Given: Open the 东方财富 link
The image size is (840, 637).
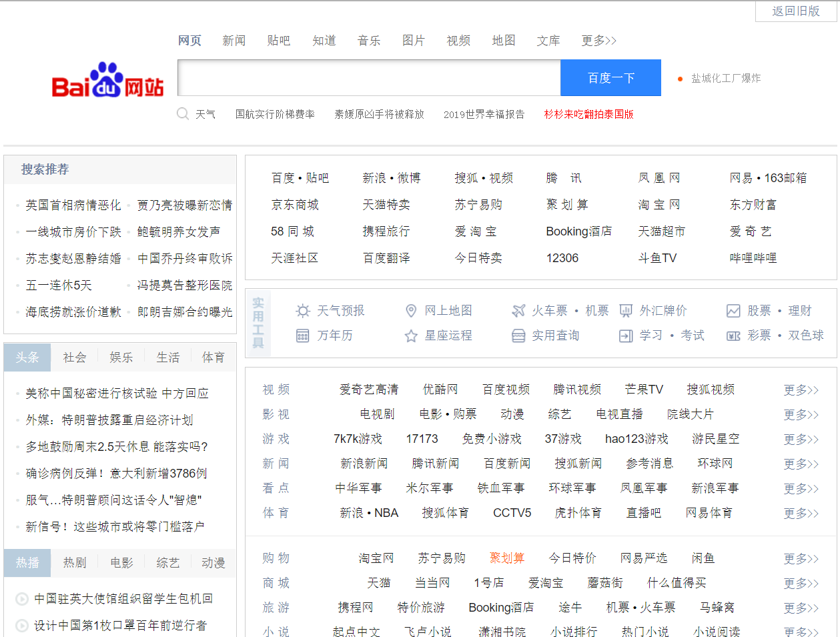Looking at the screenshot, I should [x=753, y=205].
